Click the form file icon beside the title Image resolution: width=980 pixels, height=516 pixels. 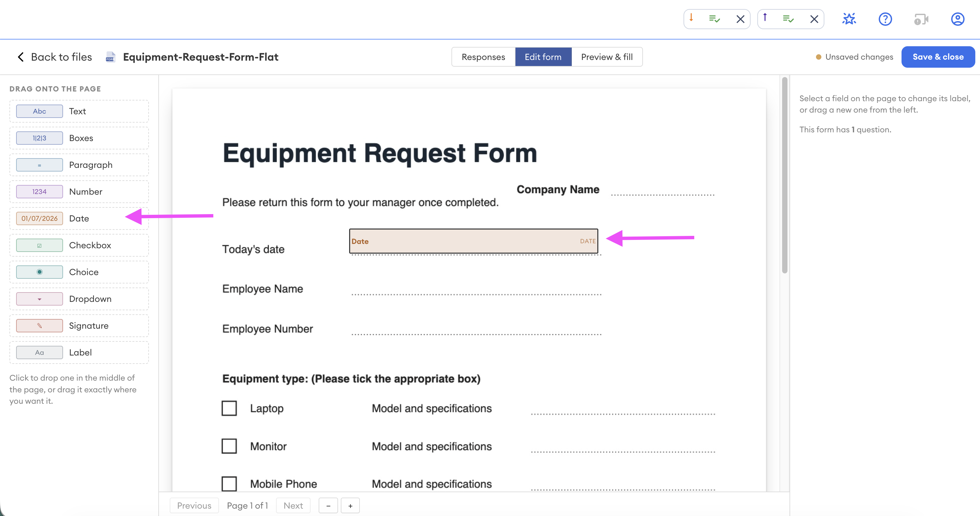pyautogui.click(x=110, y=57)
